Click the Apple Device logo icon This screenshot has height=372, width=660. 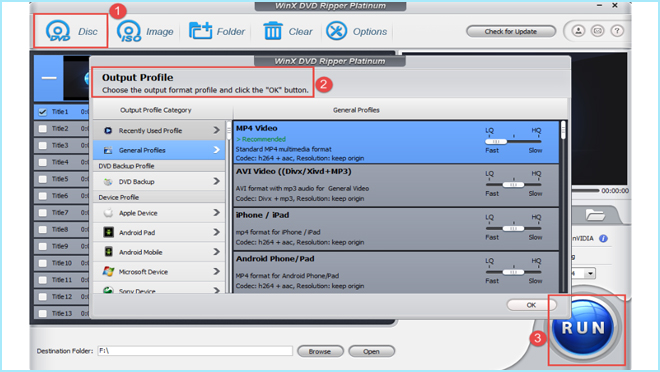108,213
